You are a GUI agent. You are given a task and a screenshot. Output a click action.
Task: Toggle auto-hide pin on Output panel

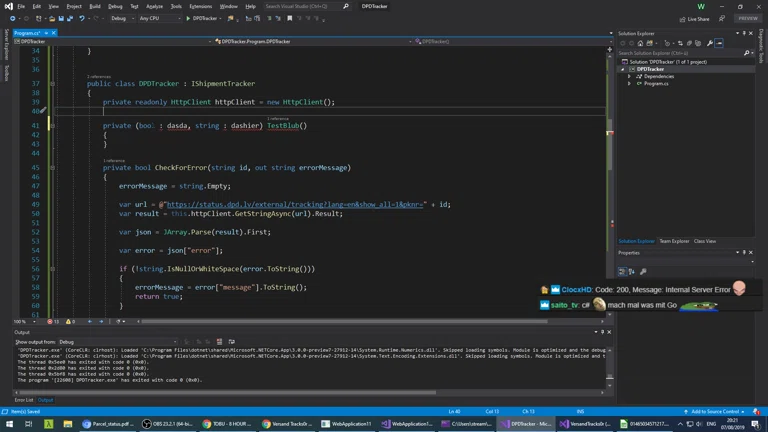coord(602,332)
